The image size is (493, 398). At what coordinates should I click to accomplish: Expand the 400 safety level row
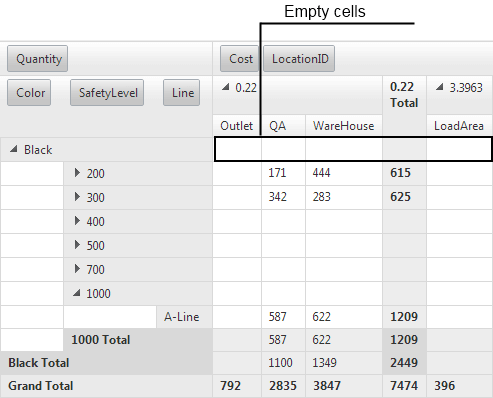(77, 221)
